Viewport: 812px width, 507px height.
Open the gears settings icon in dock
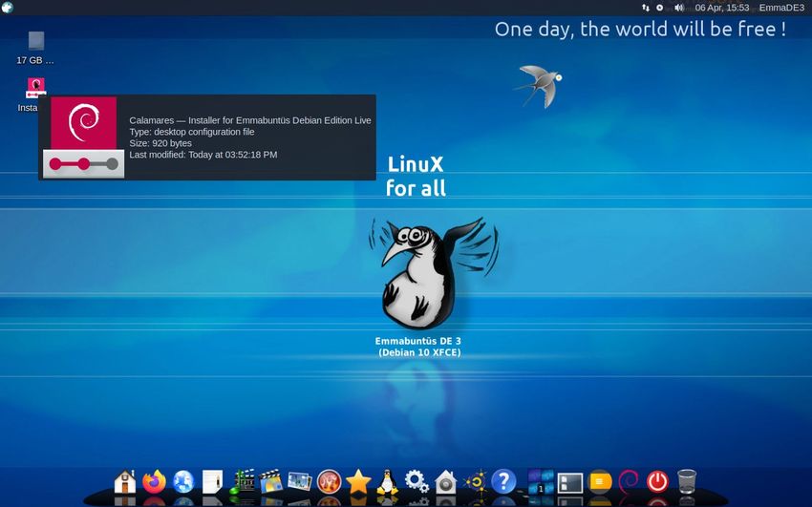417,481
